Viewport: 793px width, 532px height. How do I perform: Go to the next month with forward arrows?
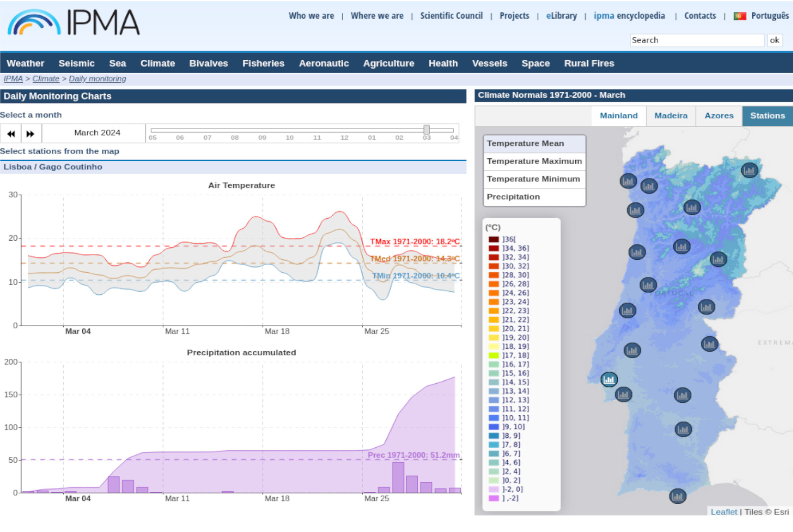31,133
